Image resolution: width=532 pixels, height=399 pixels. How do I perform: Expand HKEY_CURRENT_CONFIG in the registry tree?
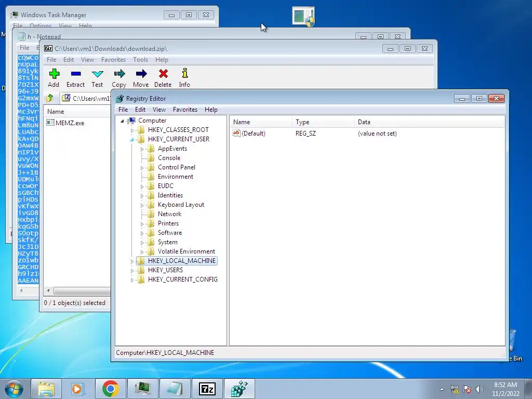(132, 280)
